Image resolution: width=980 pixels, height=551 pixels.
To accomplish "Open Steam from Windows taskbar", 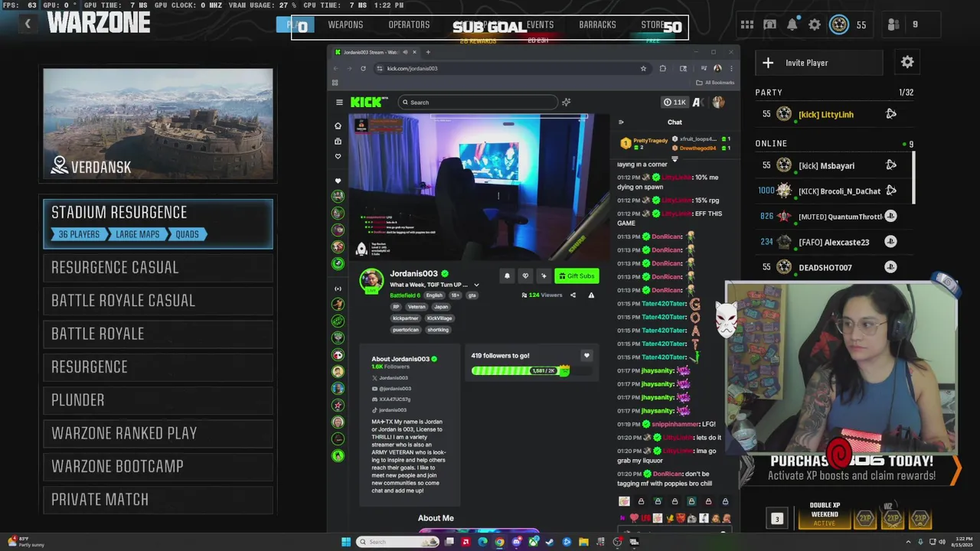I will coord(550,542).
